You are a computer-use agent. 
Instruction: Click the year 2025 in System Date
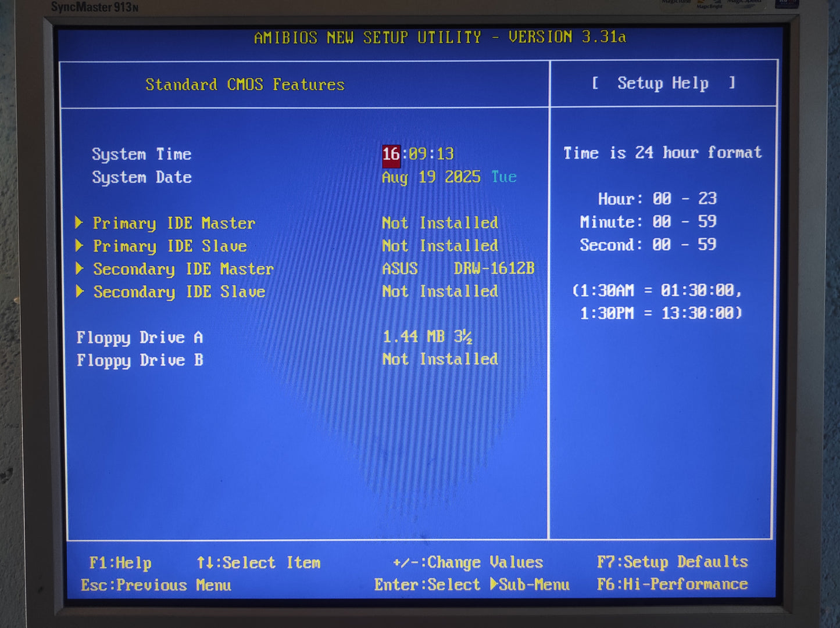tap(462, 177)
